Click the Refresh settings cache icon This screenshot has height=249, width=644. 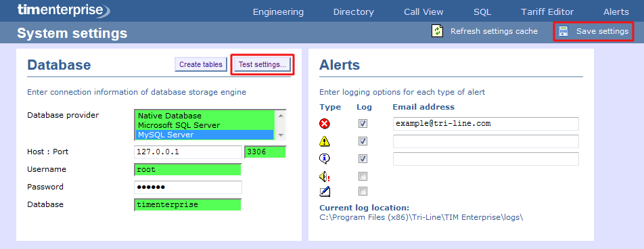pyautogui.click(x=438, y=31)
